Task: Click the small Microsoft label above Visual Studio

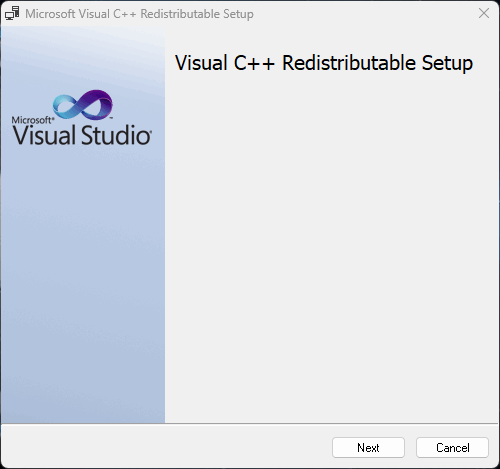Action: pyautogui.click(x=32, y=120)
